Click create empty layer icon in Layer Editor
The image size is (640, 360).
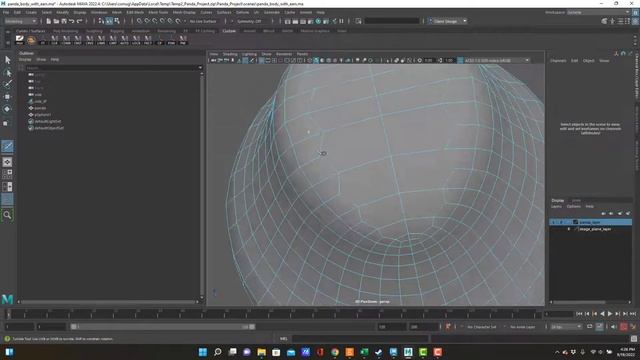620,213
